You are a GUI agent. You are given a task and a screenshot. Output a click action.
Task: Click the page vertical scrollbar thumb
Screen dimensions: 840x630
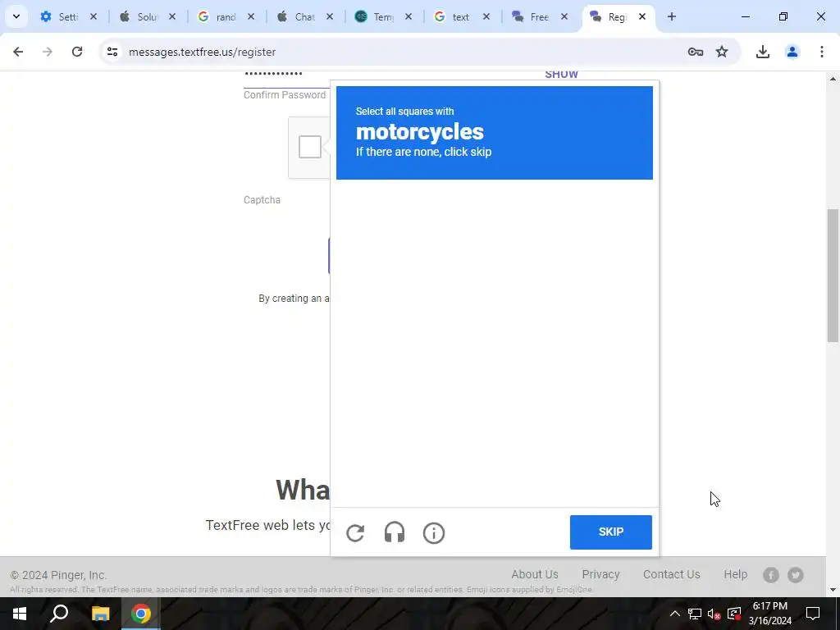pyautogui.click(x=833, y=276)
